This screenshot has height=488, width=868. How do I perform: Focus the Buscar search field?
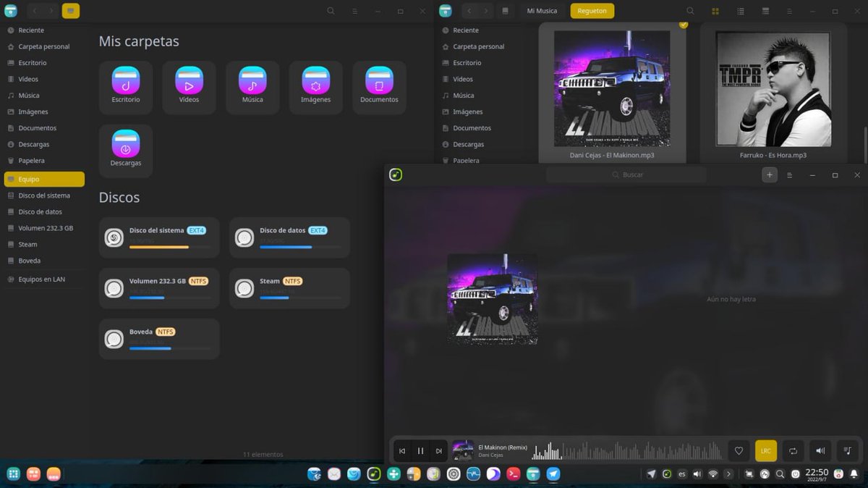tap(626, 174)
